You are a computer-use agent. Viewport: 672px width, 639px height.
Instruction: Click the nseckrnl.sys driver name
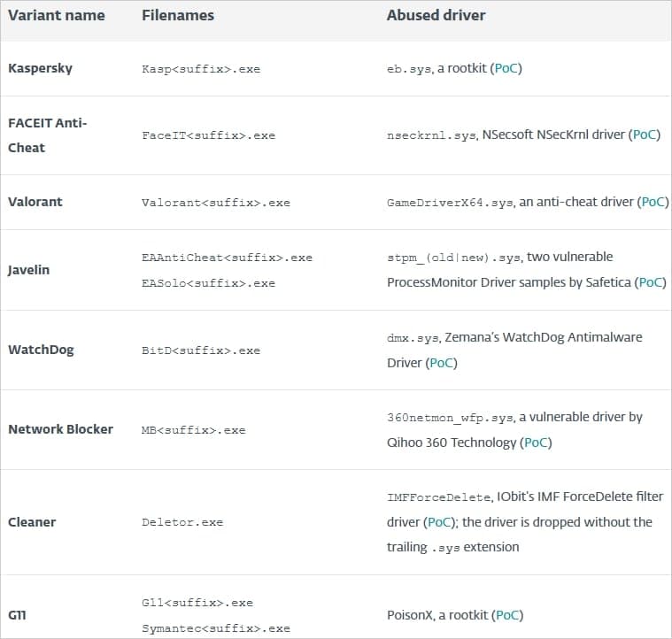[x=431, y=135]
